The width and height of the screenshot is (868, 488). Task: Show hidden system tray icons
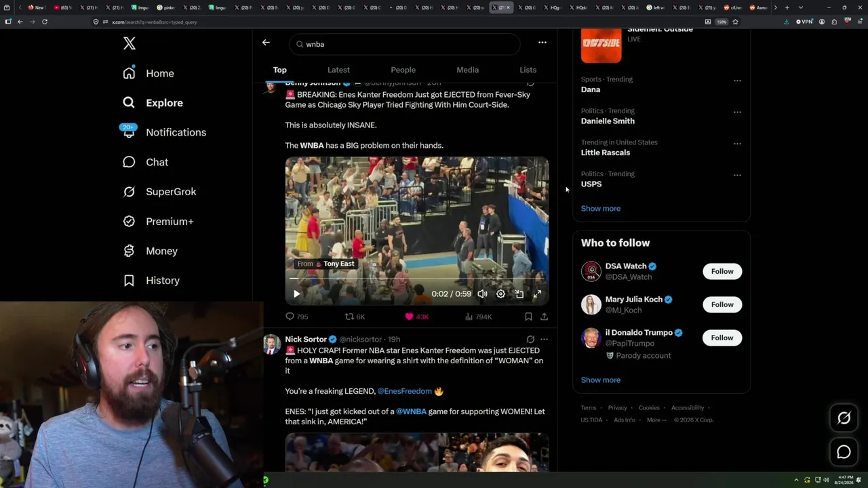coord(797,480)
